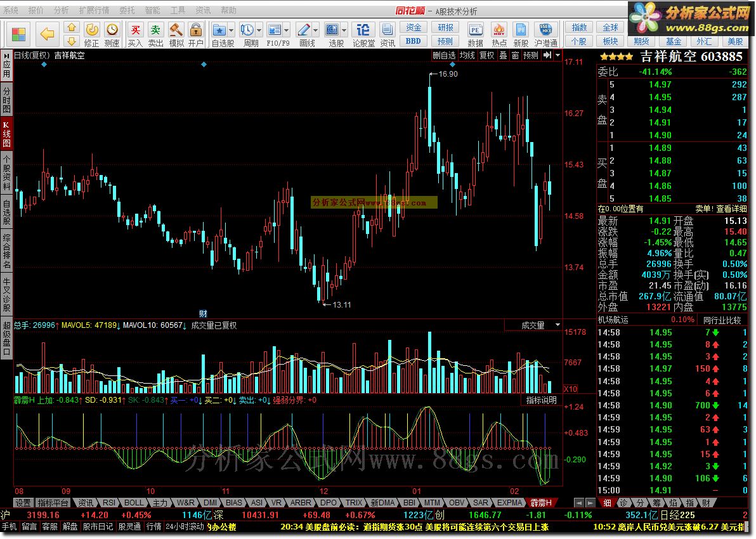Toggle the chart header 预测 forecast
Image resolution: width=756 pixels, height=539 pixels.
(x=530, y=55)
